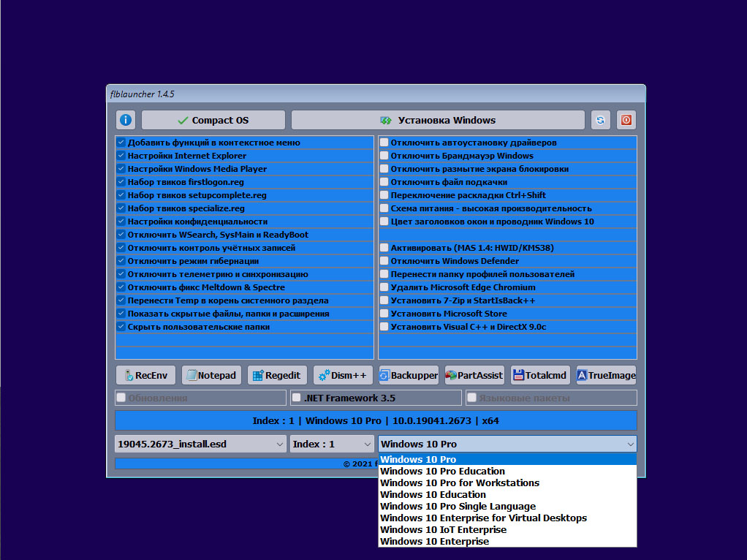747x560 pixels.
Task: Enable Отключить Windows Defender
Action: click(x=384, y=261)
